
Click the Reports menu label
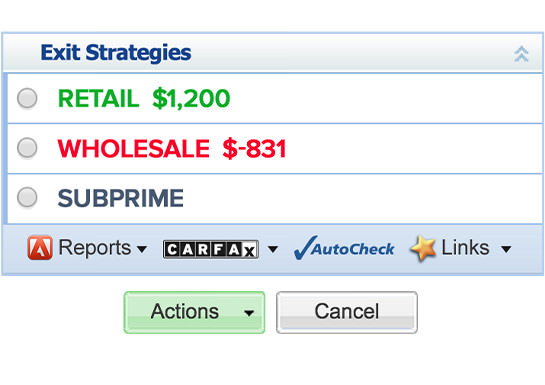(95, 248)
